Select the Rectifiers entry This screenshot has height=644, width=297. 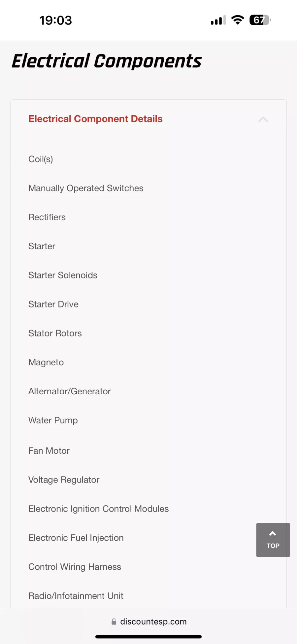coord(47,217)
